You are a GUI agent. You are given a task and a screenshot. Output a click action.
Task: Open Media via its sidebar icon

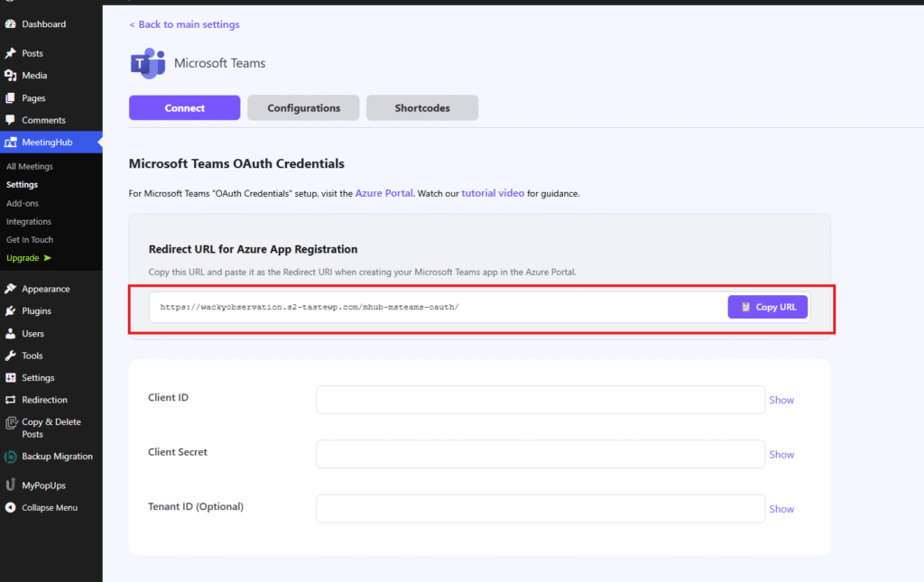tap(11, 76)
